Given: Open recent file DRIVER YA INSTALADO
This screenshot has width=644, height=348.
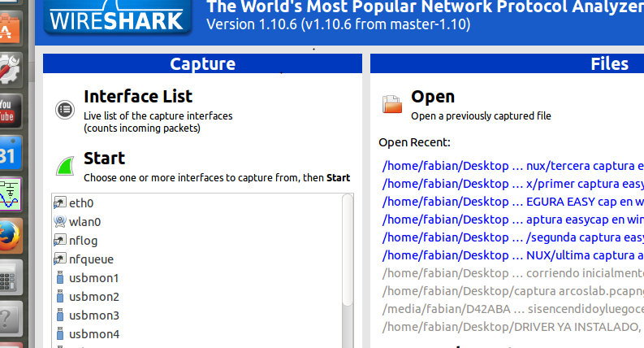Looking at the screenshot, I should (x=513, y=327).
